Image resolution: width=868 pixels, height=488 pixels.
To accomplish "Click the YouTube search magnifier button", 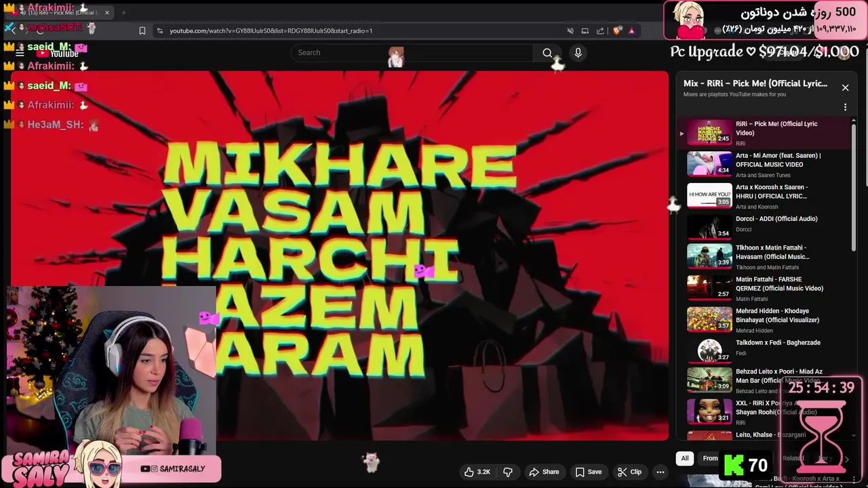I will click(x=547, y=53).
